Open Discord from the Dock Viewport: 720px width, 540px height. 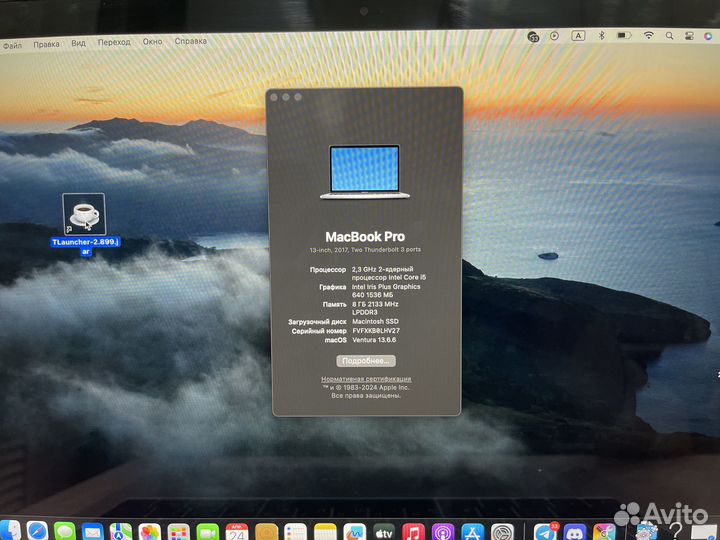575,532
